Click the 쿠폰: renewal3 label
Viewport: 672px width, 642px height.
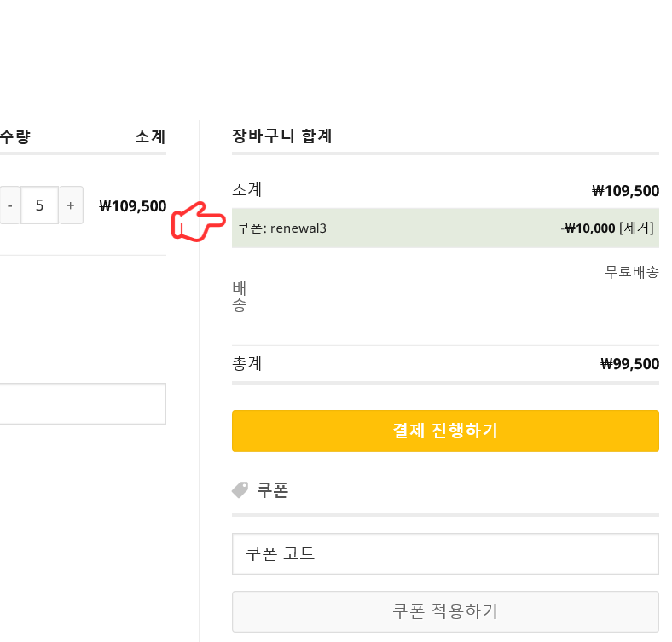(282, 228)
